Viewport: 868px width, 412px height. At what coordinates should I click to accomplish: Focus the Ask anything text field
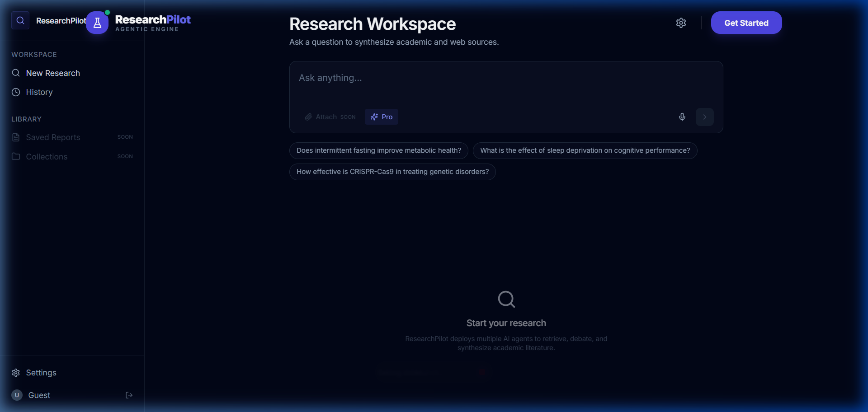[506, 84]
